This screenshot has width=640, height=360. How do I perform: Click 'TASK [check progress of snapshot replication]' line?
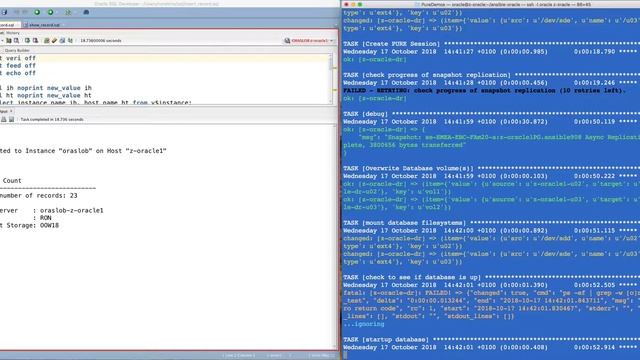pos(427,75)
